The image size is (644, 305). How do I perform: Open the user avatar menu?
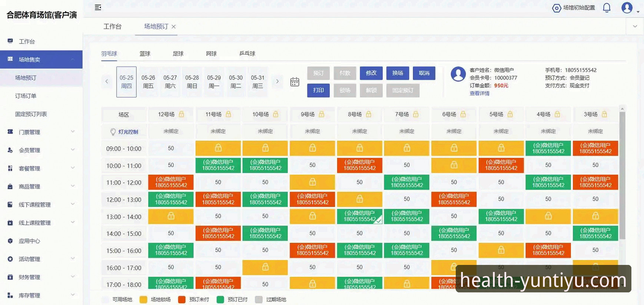[x=627, y=7]
